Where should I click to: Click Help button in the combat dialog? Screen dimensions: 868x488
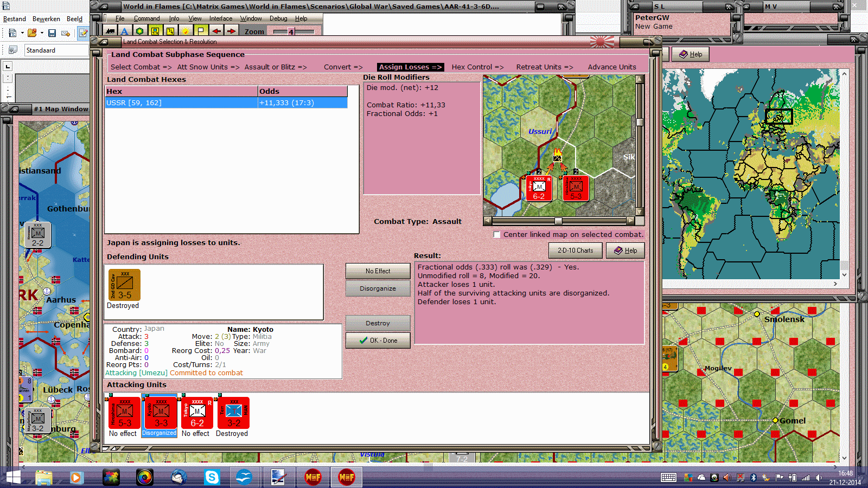(625, 251)
